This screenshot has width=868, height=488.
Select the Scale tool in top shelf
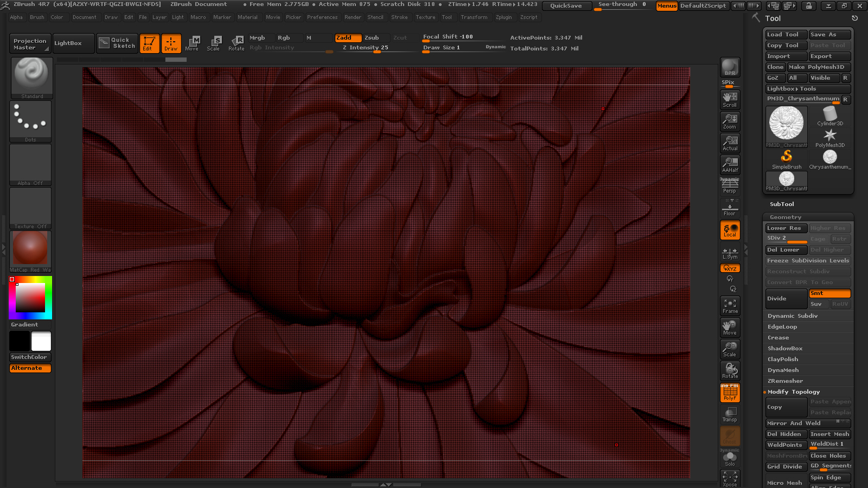coord(214,43)
